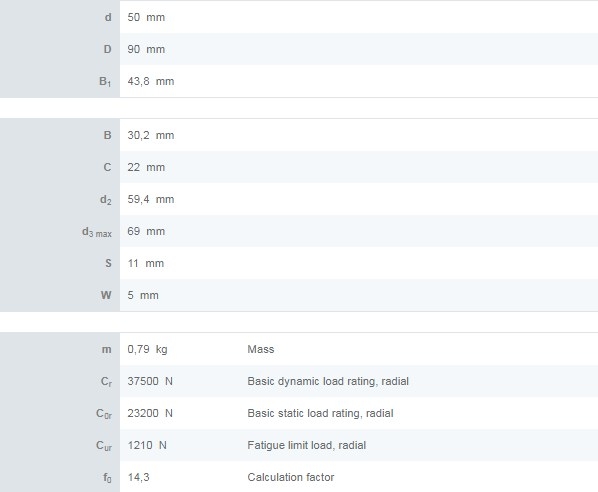
Task: Click the S value 11 mm
Action: [146, 264]
